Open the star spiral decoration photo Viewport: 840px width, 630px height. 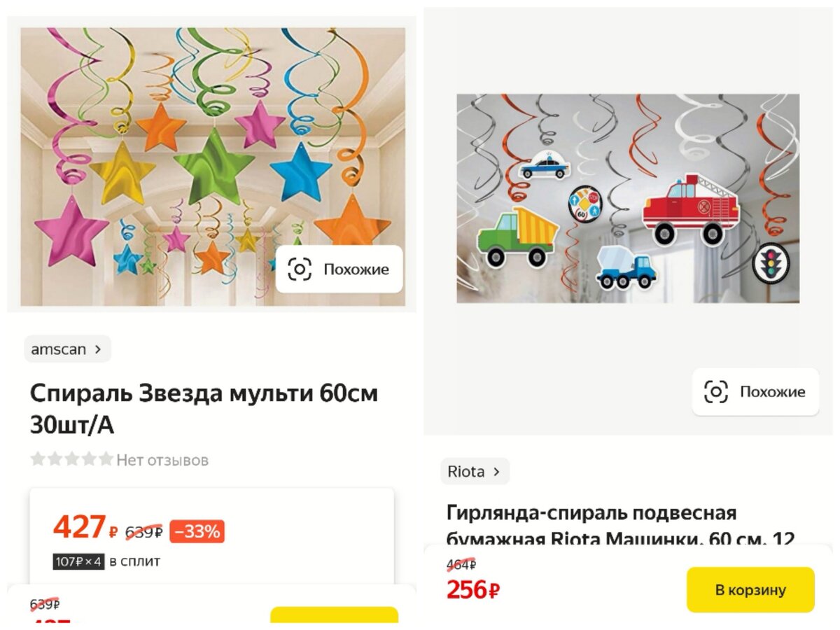(213, 167)
